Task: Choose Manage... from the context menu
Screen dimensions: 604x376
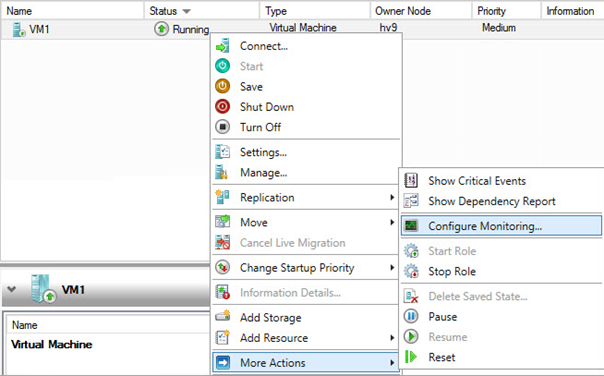Action: [x=263, y=173]
